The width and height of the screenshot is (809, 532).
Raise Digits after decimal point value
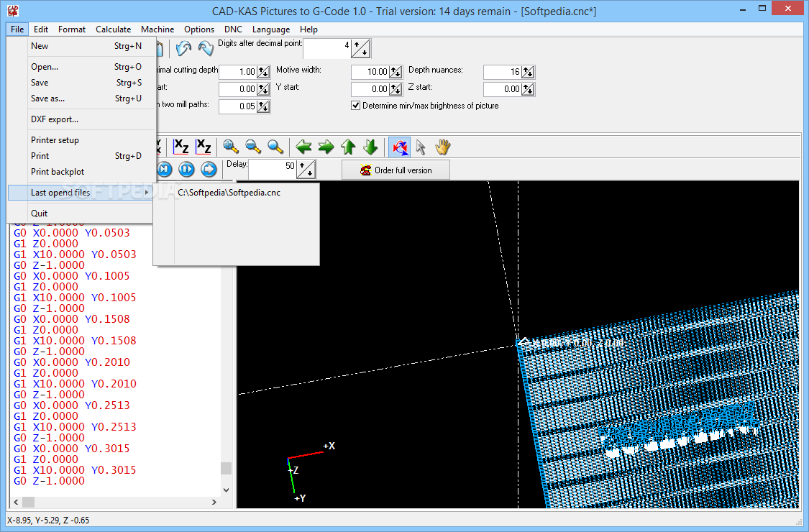(x=357, y=45)
